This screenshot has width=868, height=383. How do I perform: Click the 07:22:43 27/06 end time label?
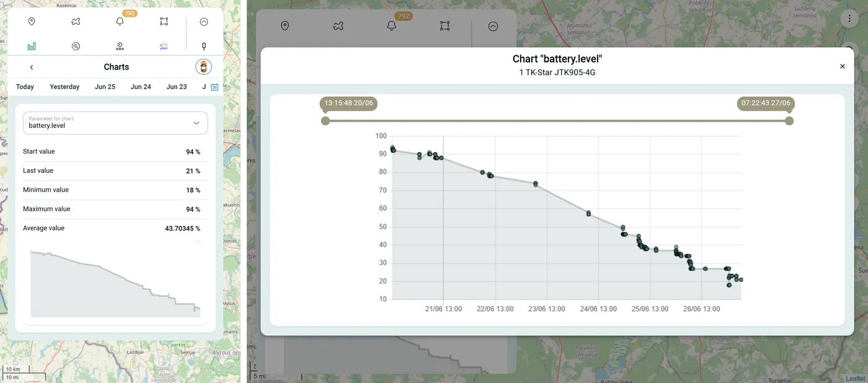766,103
